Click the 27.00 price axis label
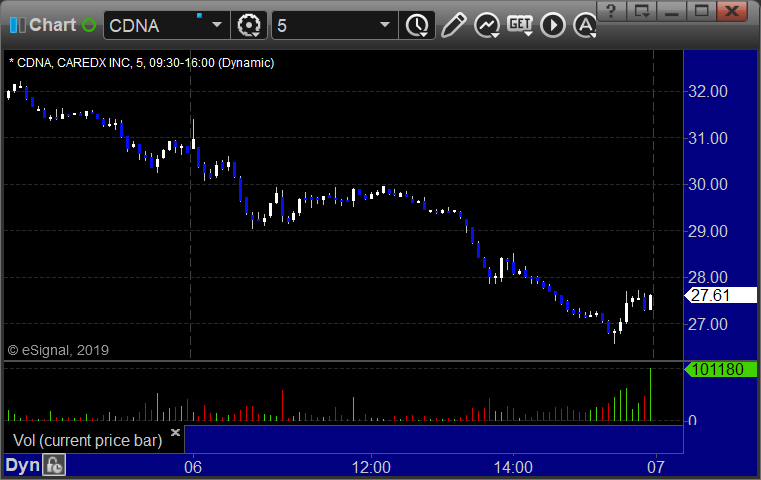The height and width of the screenshot is (480, 761). coord(708,324)
